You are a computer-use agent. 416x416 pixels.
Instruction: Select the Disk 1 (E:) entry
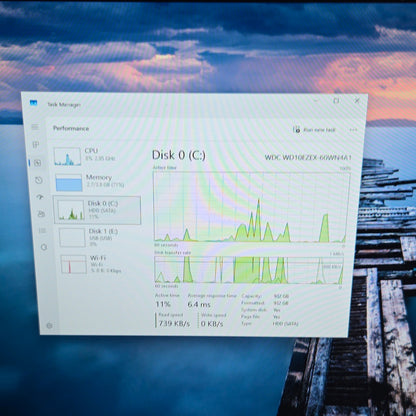tap(99, 237)
